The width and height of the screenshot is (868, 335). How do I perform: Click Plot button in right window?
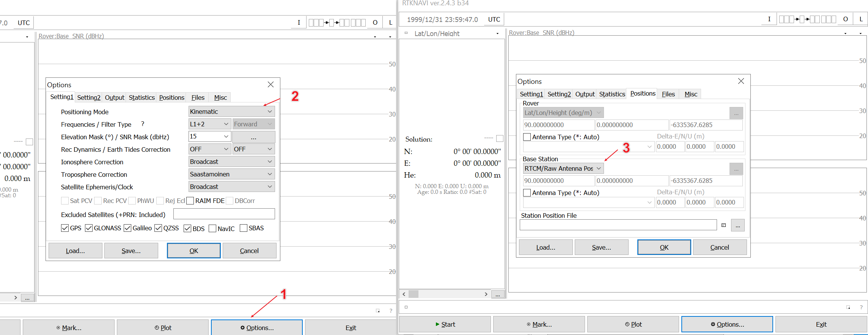pyautogui.click(x=633, y=324)
